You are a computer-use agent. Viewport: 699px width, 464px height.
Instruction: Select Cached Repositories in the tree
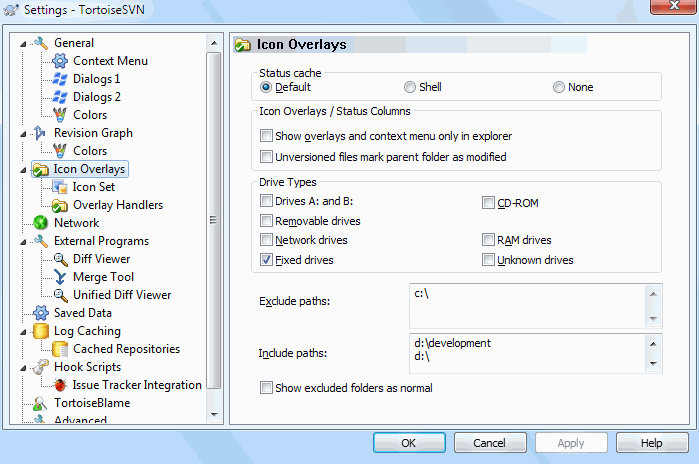tap(127, 349)
